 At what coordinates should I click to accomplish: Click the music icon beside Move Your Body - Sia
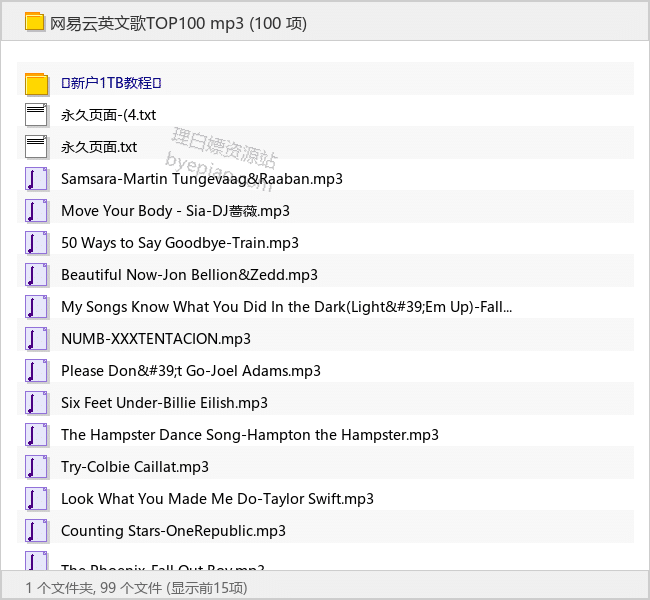point(36,211)
